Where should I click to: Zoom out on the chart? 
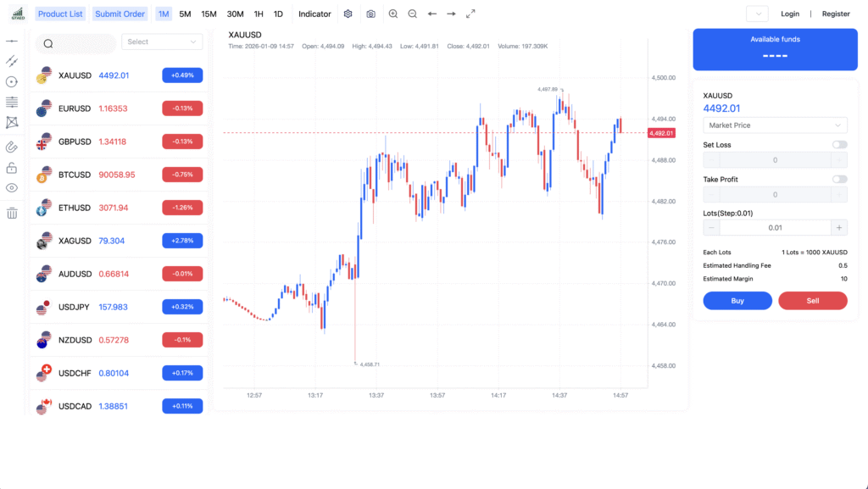pyautogui.click(x=413, y=14)
